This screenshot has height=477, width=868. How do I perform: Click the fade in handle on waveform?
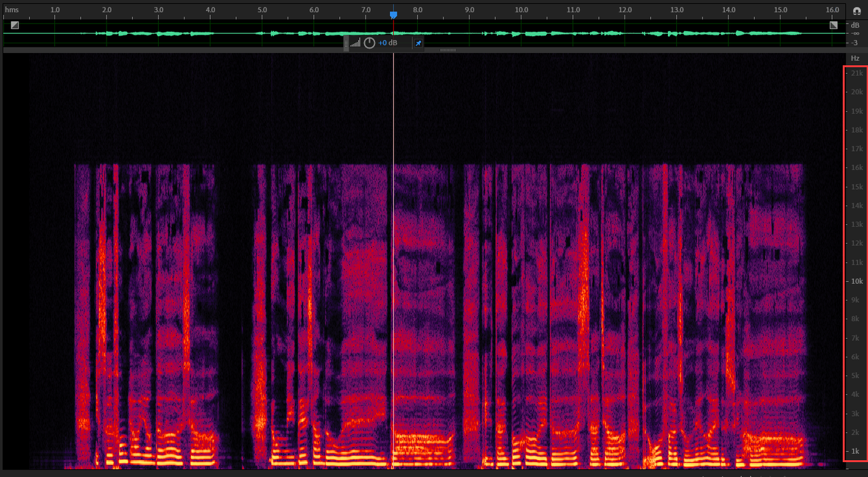coord(15,25)
